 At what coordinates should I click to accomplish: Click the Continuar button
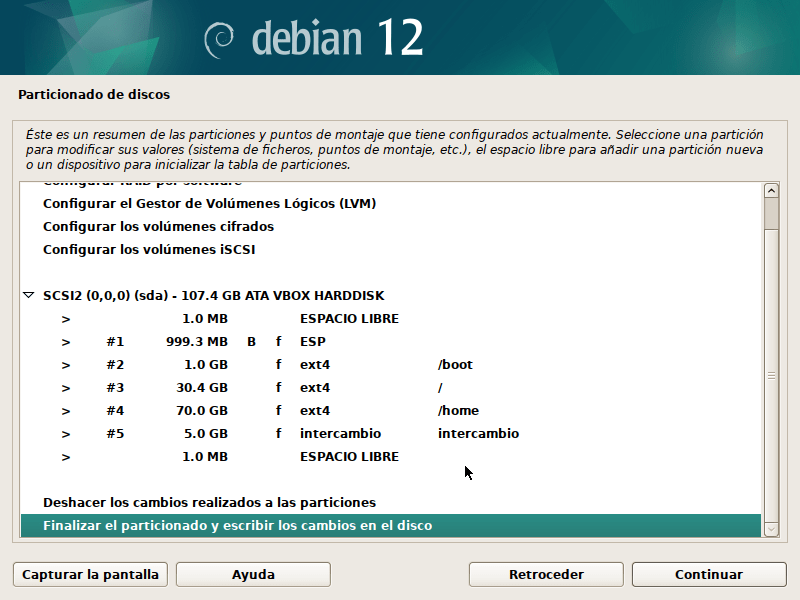(709, 574)
